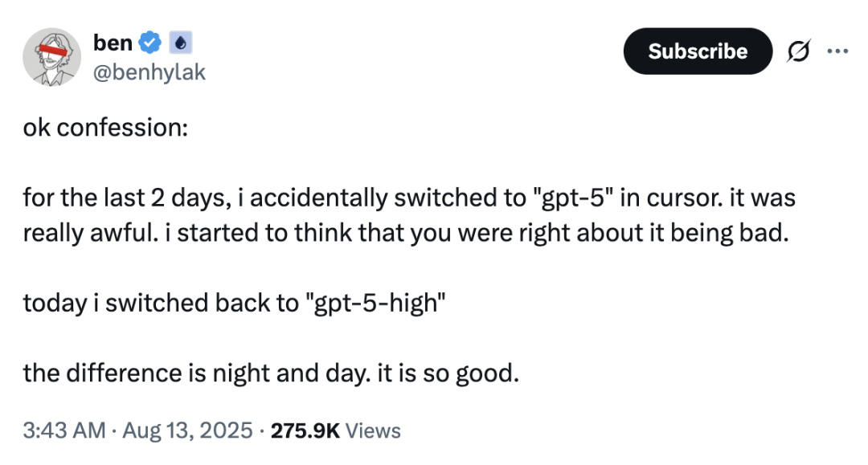The image size is (868, 465).
Task: Click the blue verified checkmark badge
Action: pos(150,40)
